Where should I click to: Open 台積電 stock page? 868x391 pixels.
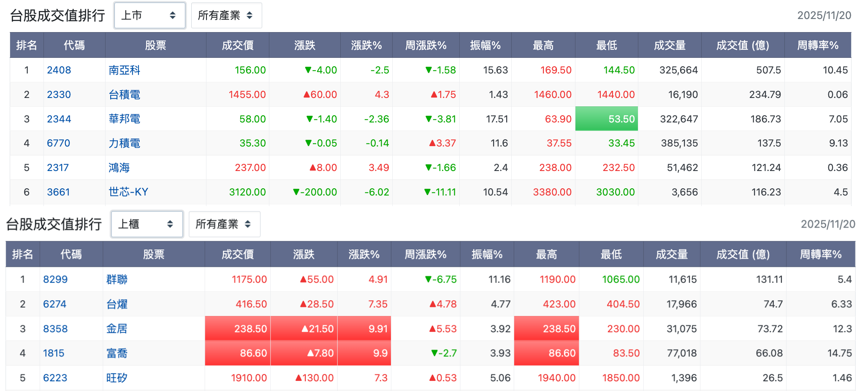[124, 95]
